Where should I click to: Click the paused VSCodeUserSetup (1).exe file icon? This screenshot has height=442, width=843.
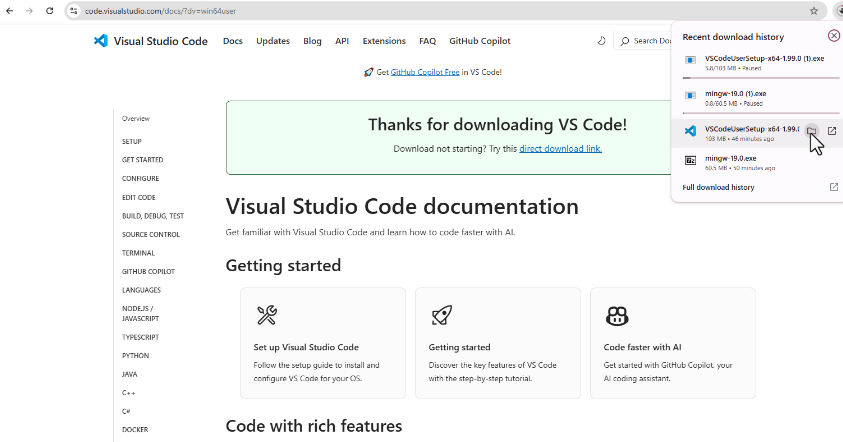(690, 60)
